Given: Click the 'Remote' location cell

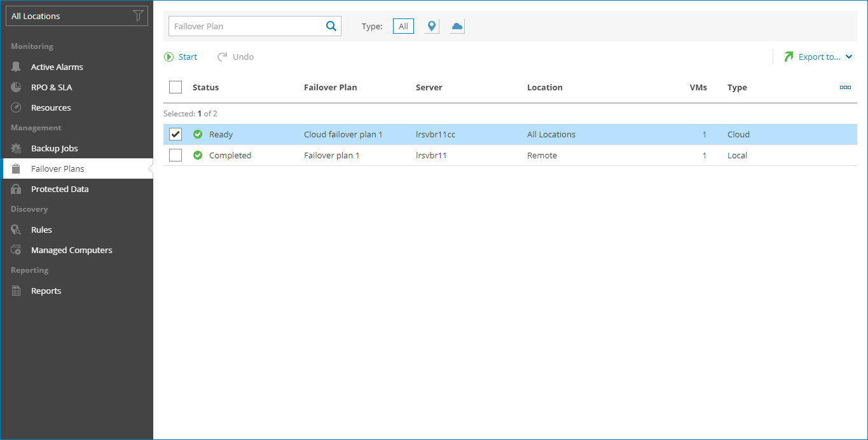Looking at the screenshot, I should point(542,155).
